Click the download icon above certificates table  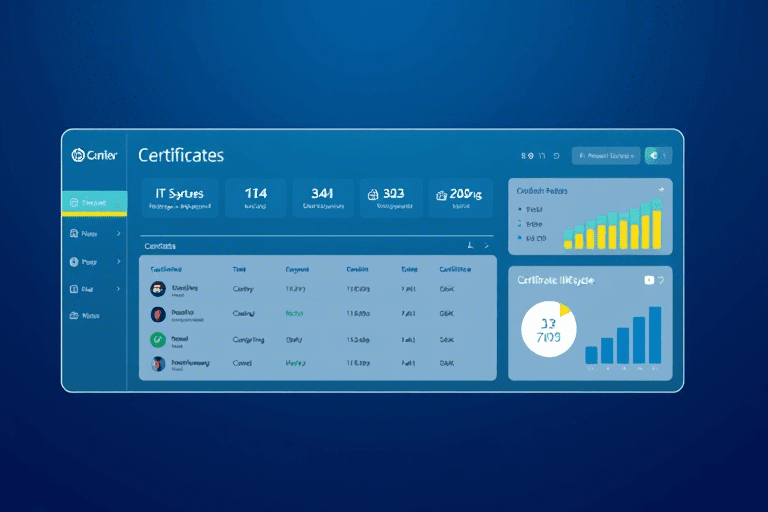tap(470, 245)
